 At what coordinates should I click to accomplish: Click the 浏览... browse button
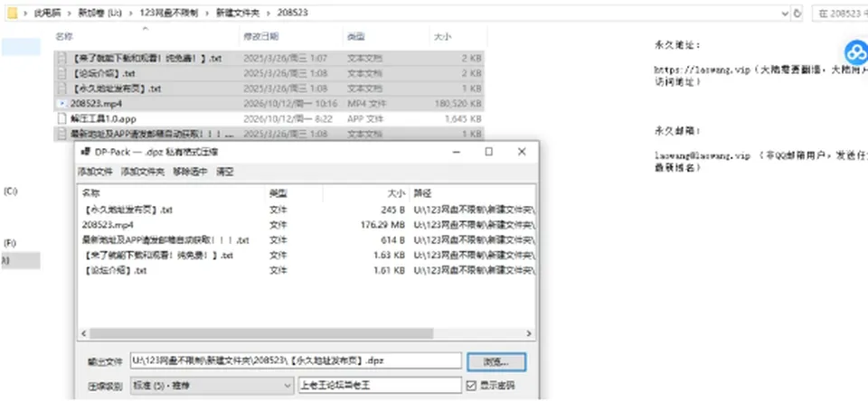[496, 362]
